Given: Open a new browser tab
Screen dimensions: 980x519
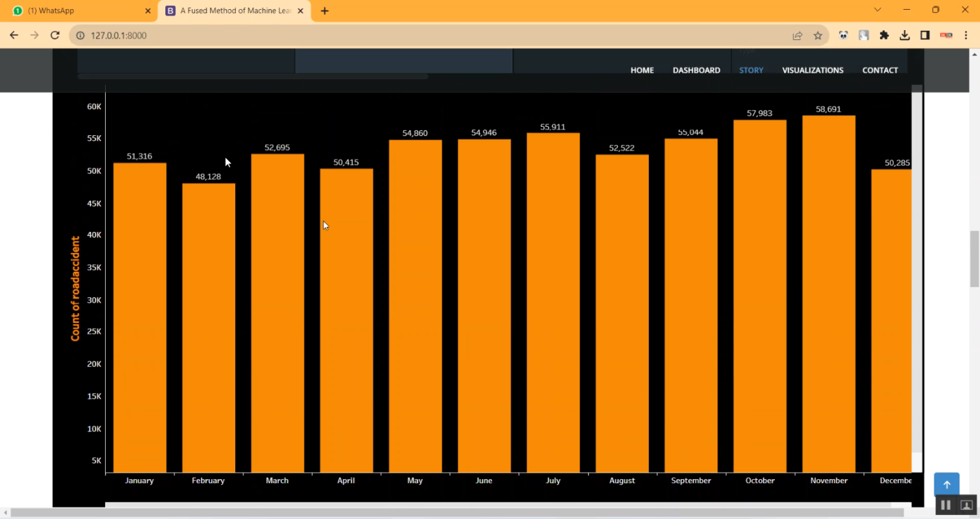Looking at the screenshot, I should 325,11.
